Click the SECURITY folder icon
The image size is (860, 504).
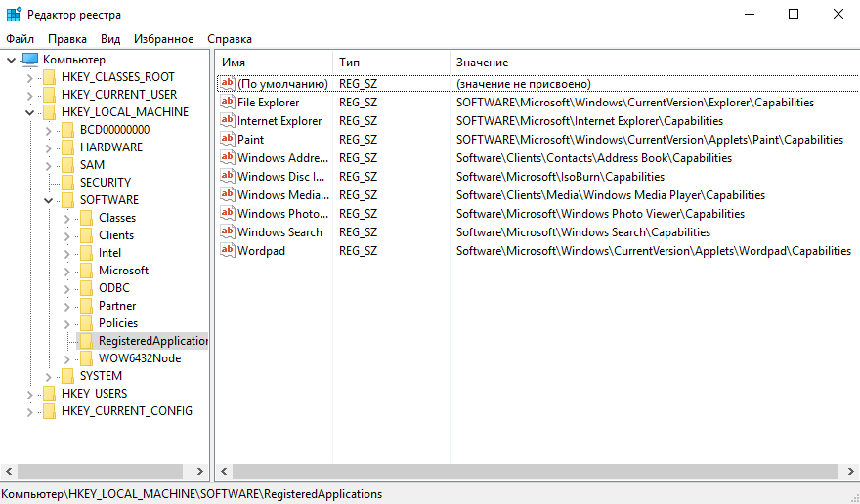click(x=68, y=183)
